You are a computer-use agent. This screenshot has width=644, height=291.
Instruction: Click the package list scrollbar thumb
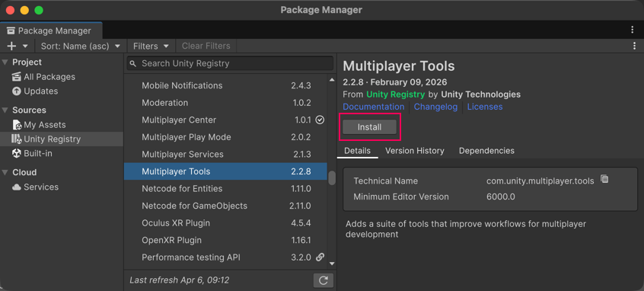(332, 178)
